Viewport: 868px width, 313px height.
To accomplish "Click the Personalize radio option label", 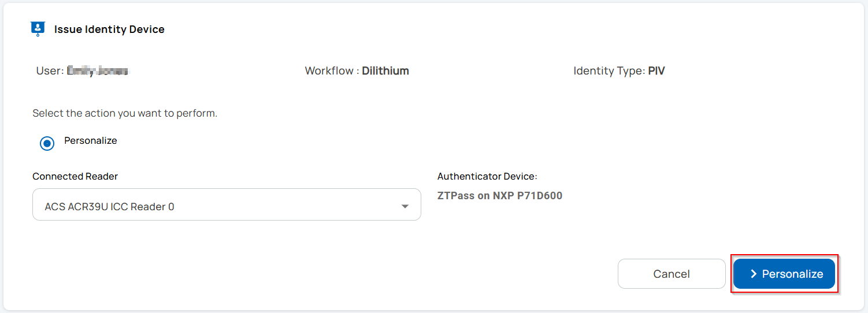I will click(x=91, y=141).
